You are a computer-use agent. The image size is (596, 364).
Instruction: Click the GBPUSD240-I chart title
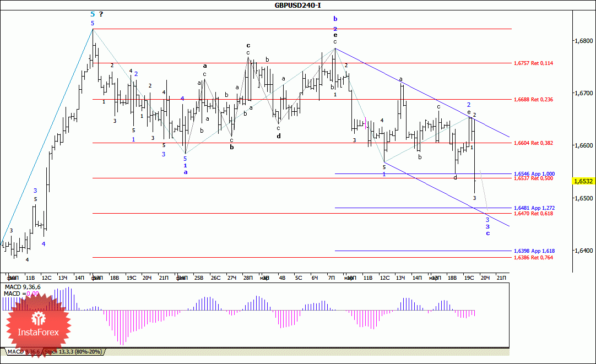(298, 6)
